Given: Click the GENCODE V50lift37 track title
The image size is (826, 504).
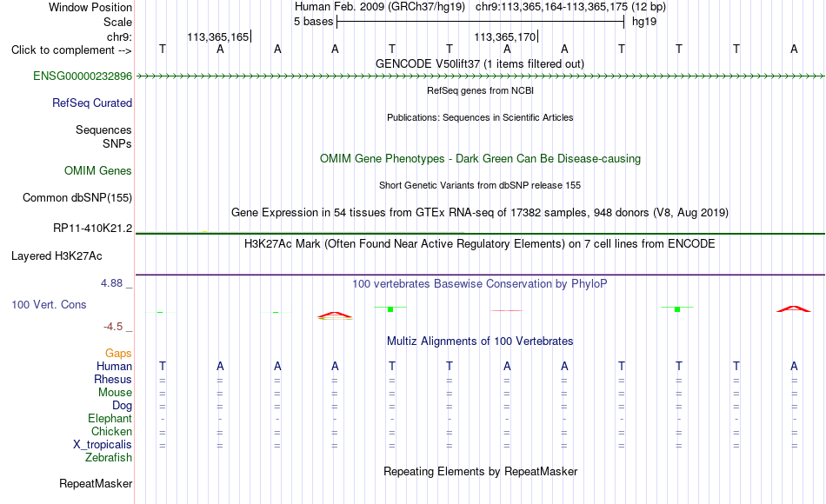Looking at the screenshot, I should [x=479, y=63].
